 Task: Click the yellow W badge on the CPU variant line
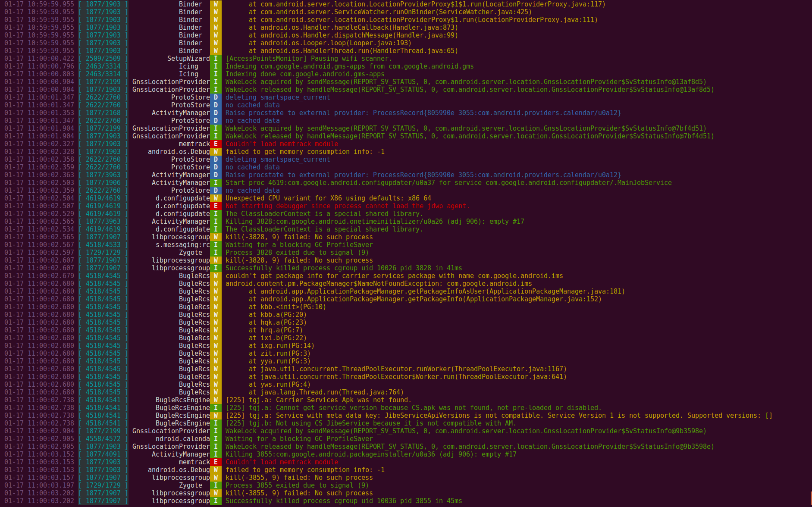(x=216, y=198)
